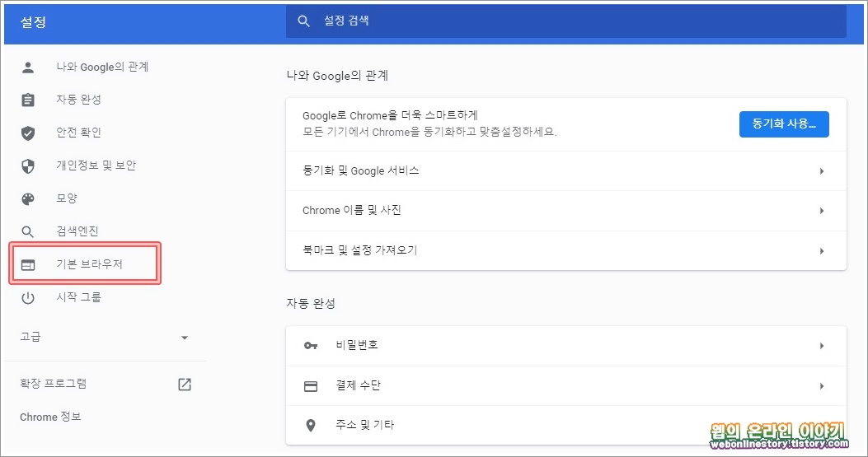Click the 결제 수단 label
The height and width of the screenshot is (457, 868).
point(358,385)
